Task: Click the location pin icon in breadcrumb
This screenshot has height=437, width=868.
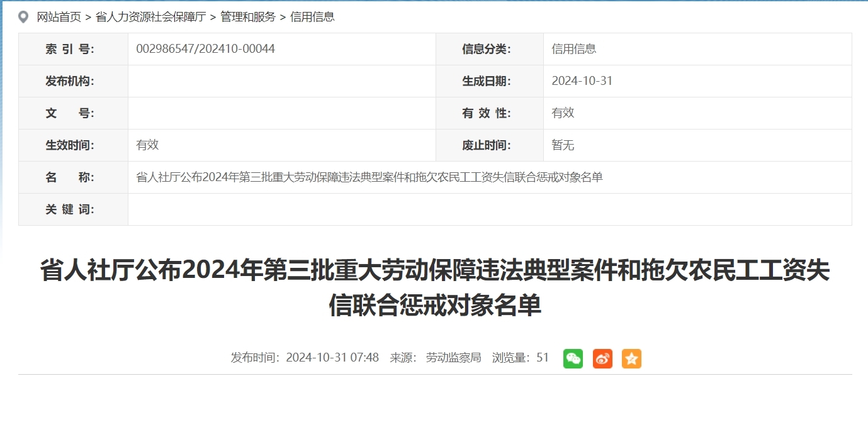Action: (24, 17)
